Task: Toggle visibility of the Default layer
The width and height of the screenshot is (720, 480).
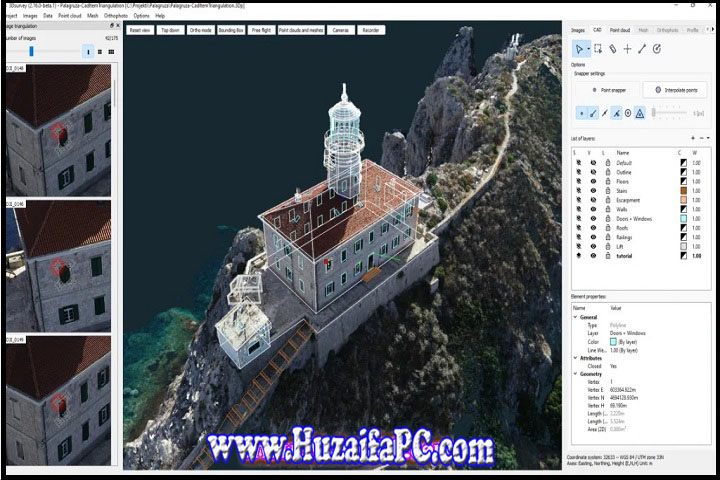Action: [x=593, y=163]
